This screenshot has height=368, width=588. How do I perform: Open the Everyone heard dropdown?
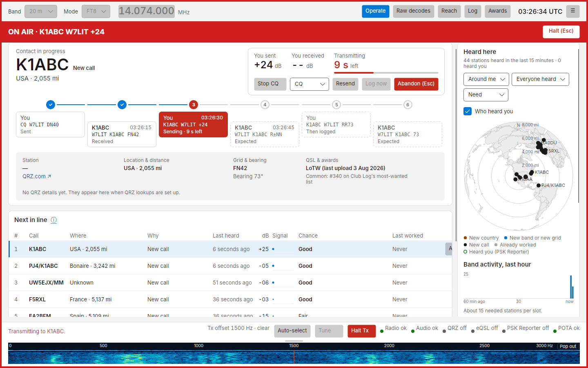click(x=540, y=79)
